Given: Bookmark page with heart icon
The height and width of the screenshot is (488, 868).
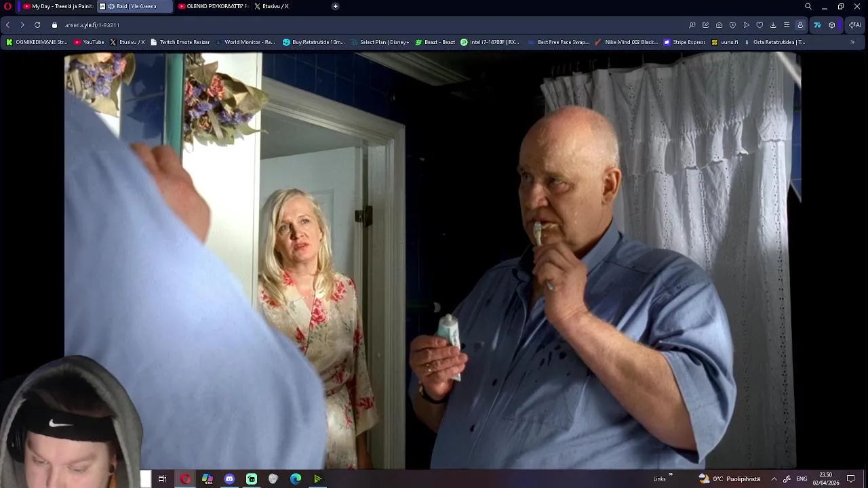Looking at the screenshot, I should point(759,25).
